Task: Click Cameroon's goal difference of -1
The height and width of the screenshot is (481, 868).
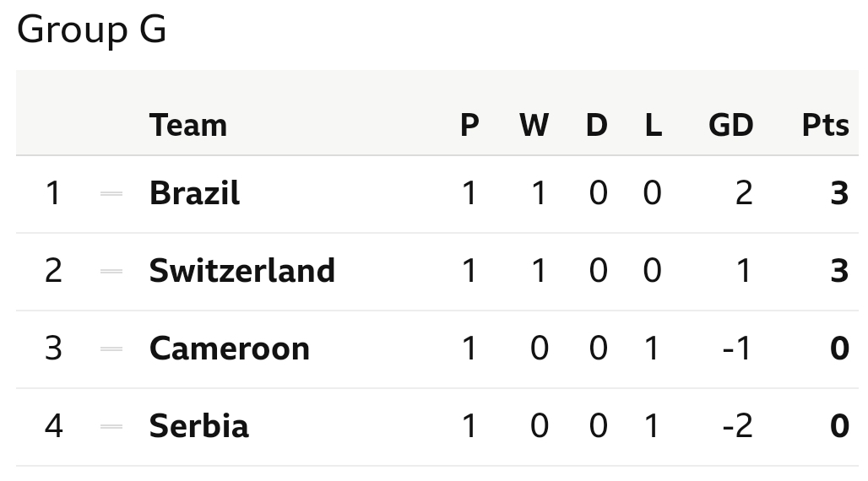Action: [737, 349]
